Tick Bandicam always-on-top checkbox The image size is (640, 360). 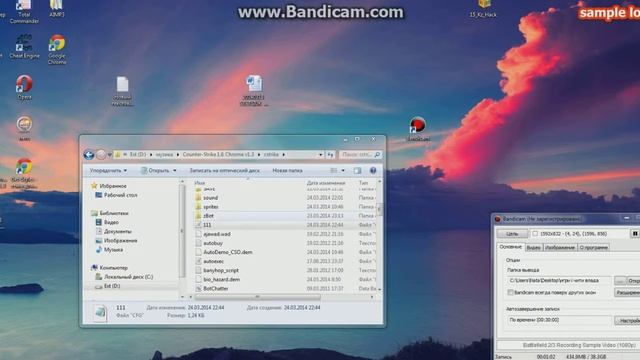510,292
